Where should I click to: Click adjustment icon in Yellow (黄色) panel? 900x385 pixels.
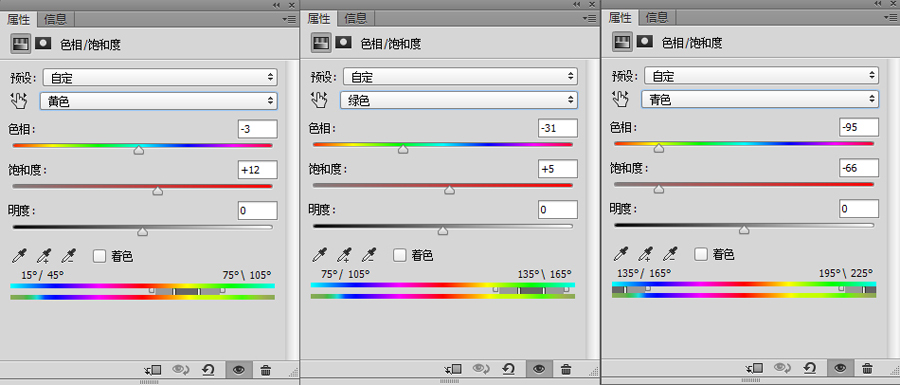[x=21, y=43]
